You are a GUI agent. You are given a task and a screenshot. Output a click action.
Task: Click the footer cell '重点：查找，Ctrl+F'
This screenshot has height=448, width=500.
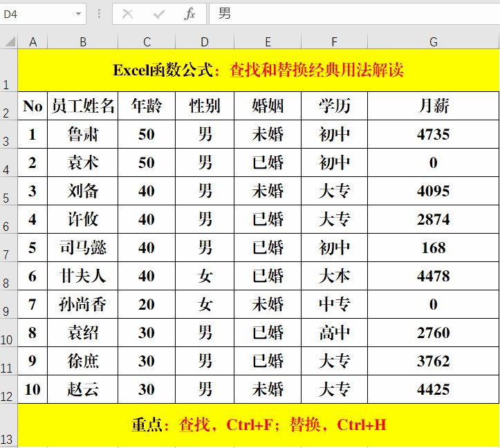click(x=259, y=425)
